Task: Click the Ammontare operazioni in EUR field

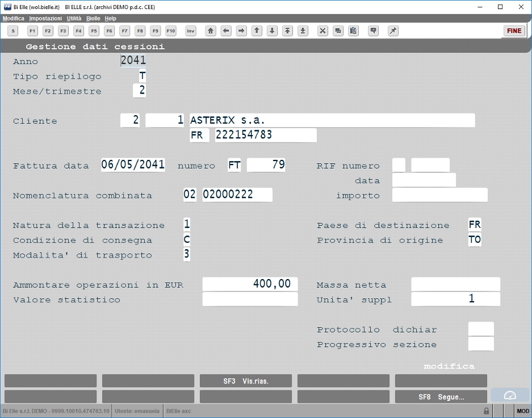Action: pos(250,284)
